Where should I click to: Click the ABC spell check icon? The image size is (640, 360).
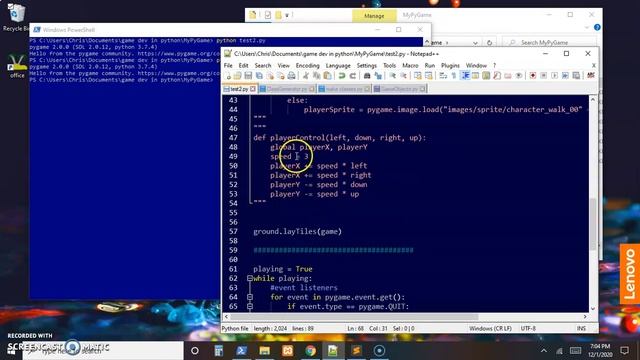tap(591, 76)
